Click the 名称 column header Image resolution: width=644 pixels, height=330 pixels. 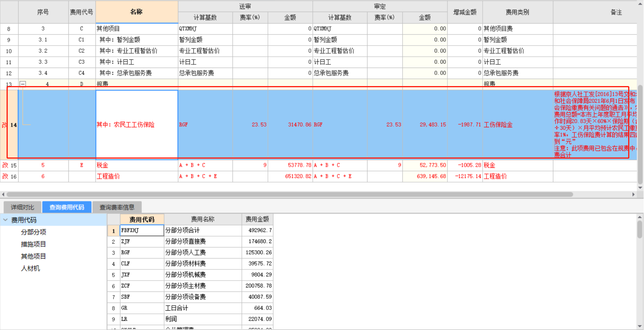(137, 12)
